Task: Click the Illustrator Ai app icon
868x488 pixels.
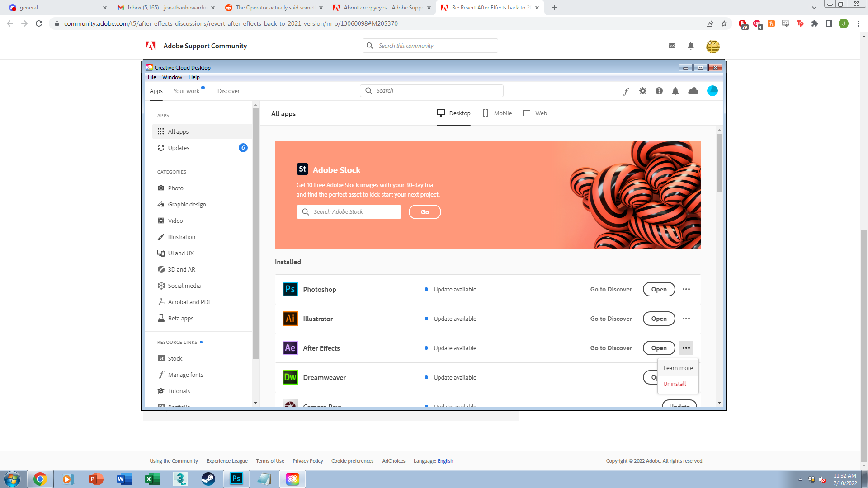Action: 290,319
